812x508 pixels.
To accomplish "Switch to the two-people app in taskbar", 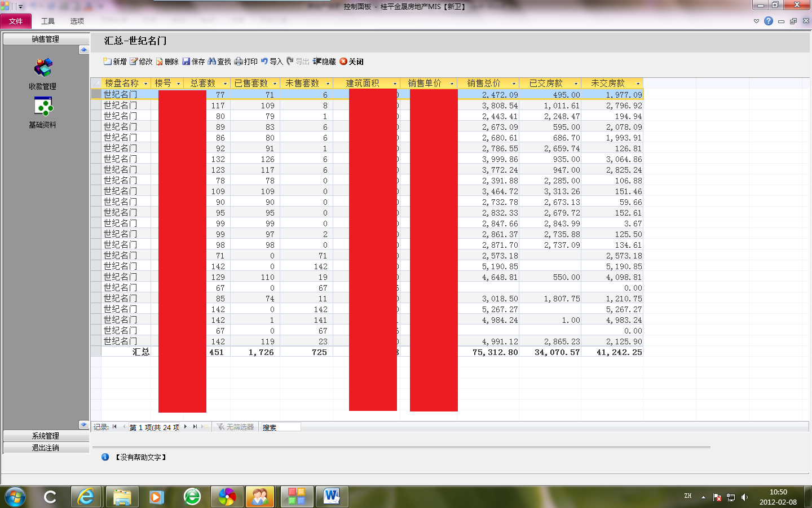I will [x=259, y=497].
